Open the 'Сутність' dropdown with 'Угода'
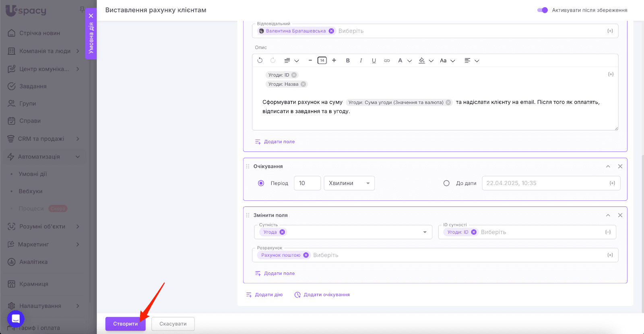The width and height of the screenshot is (644, 334). 425,232
